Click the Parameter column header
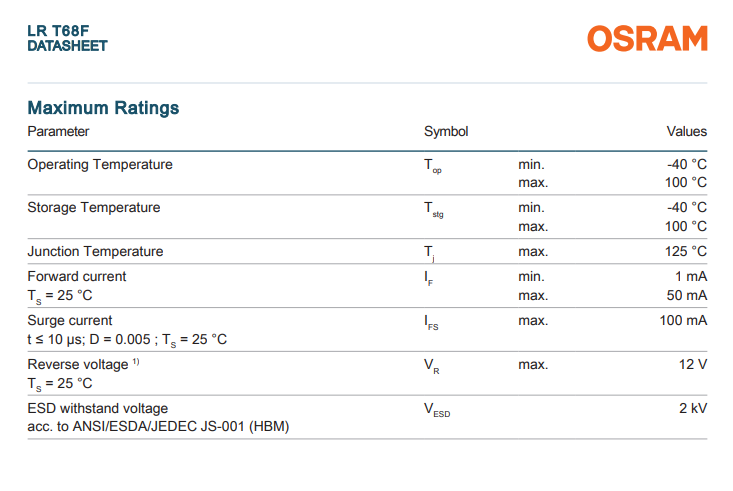Viewport: 733px width, 491px height. pos(58,132)
